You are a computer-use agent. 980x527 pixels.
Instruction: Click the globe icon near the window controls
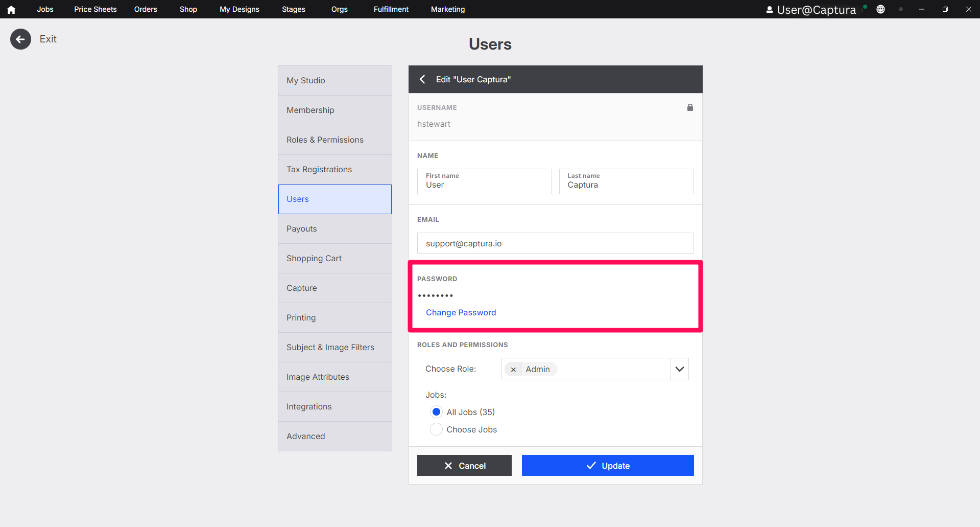[x=880, y=9]
